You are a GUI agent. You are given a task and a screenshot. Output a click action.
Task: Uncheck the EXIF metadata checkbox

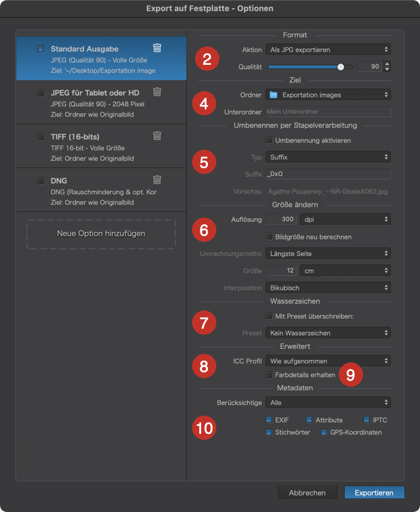point(269,420)
